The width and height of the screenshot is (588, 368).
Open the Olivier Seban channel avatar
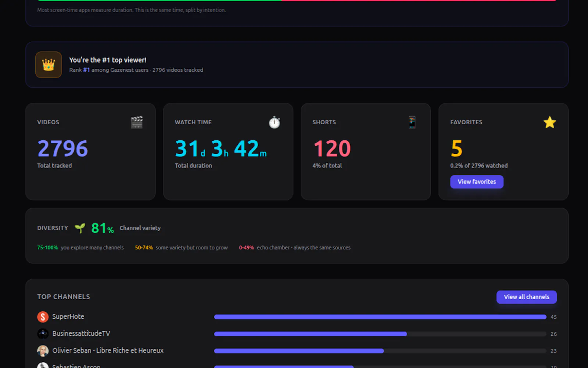click(x=43, y=351)
